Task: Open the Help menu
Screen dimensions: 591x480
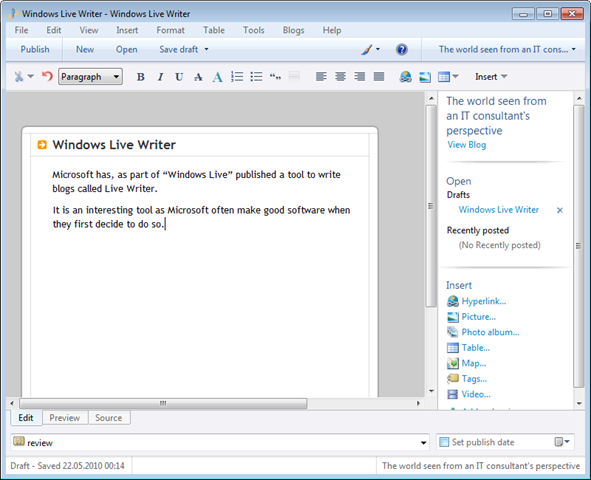Action: [x=332, y=30]
